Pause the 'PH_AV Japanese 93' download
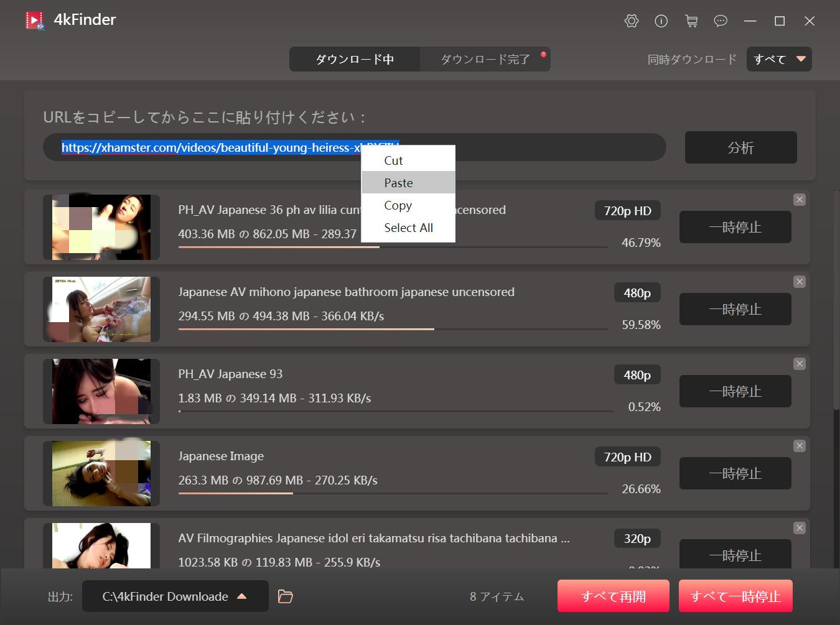 tap(735, 391)
